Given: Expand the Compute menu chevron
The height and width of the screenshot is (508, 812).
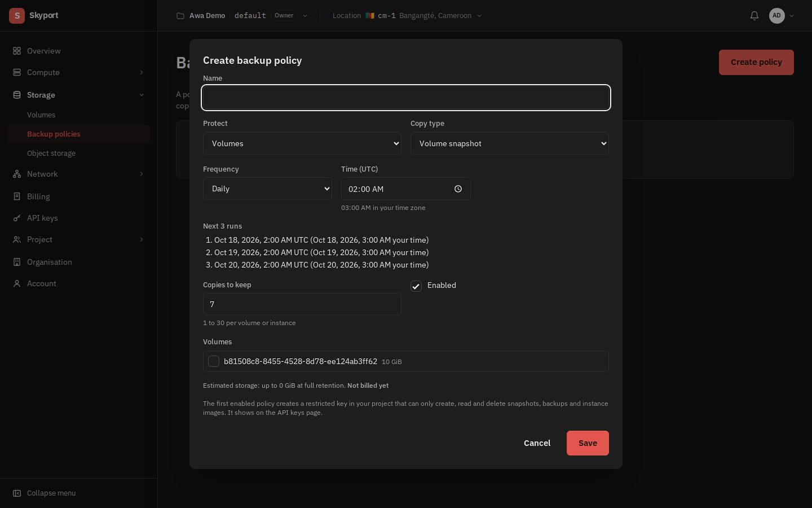Looking at the screenshot, I should tap(142, 72).
